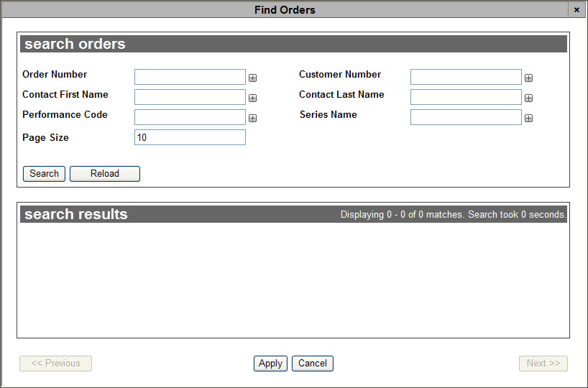Click the Performance Code input box
588x388 pixels.
point(190,117)
